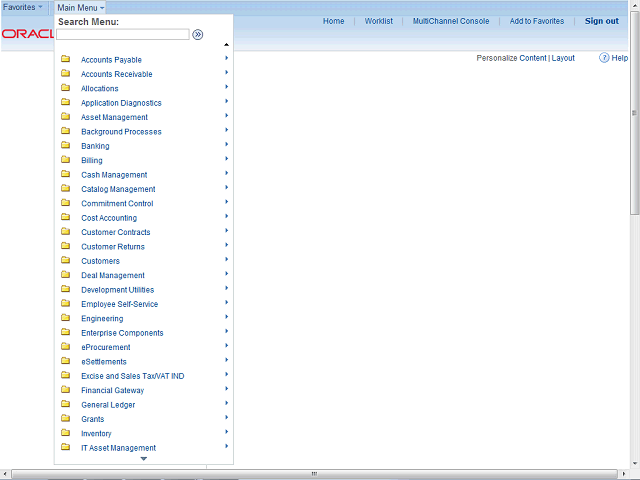Viewport: 640px width, 480px height.
Task: Open the Main Menu dropdown
Action: pos(80,8)
